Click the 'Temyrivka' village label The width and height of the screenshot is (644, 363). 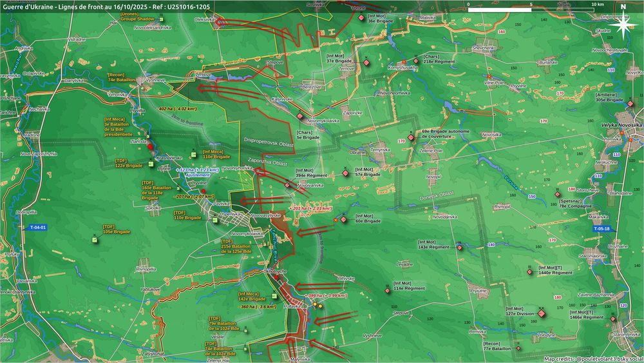coord(380,150)
